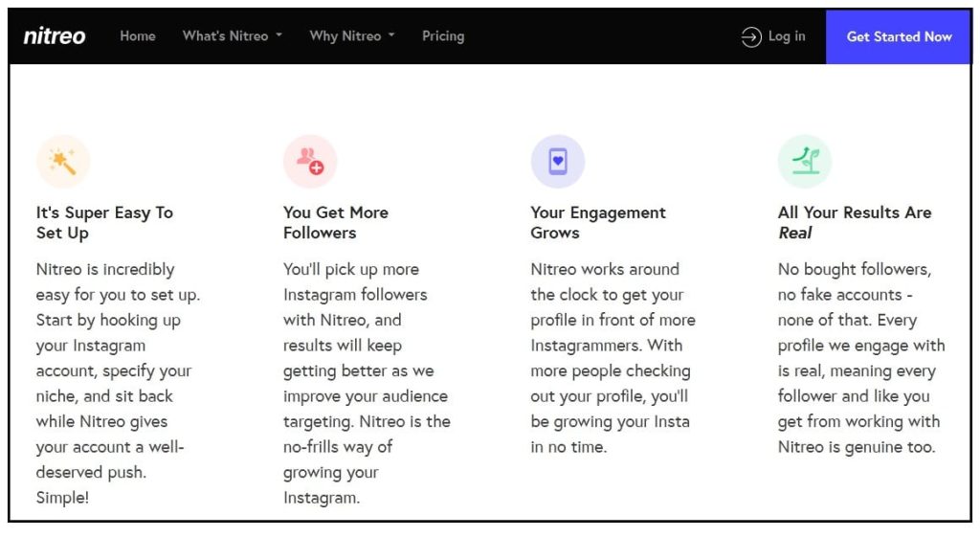Click the nitreo logo
Image resolution: width=980 pixels, height=537 pixels.
point(55,36)
